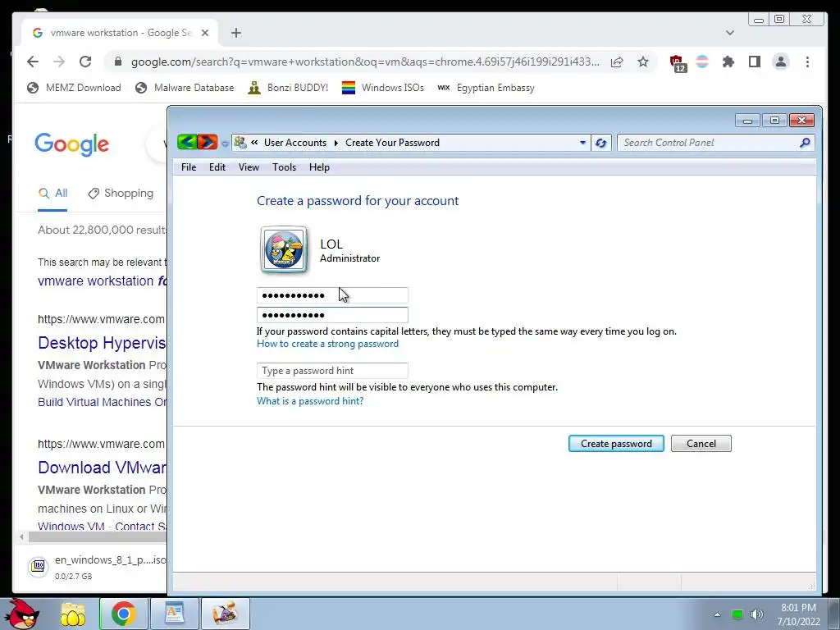Screen dimensions: 840x630
Task: Click the en_windows_8_1 ISO download item
Action: coord(97,566)
